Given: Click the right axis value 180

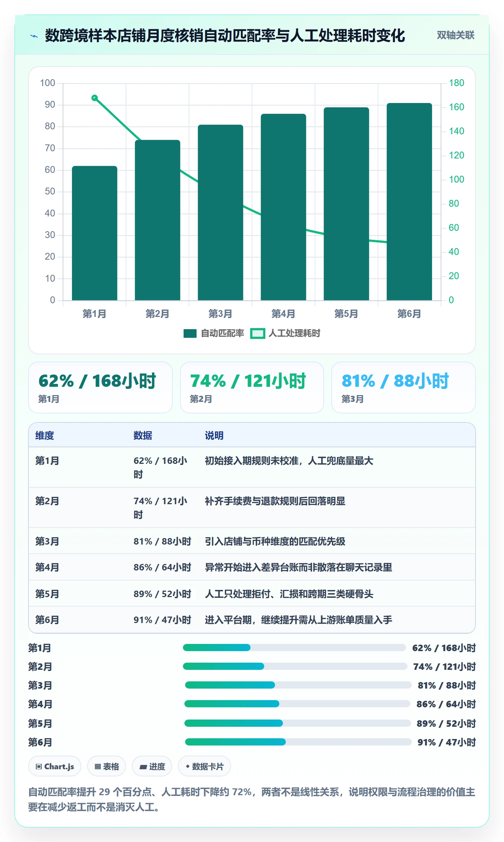Looking at the screenshot, I should (456, 83).
